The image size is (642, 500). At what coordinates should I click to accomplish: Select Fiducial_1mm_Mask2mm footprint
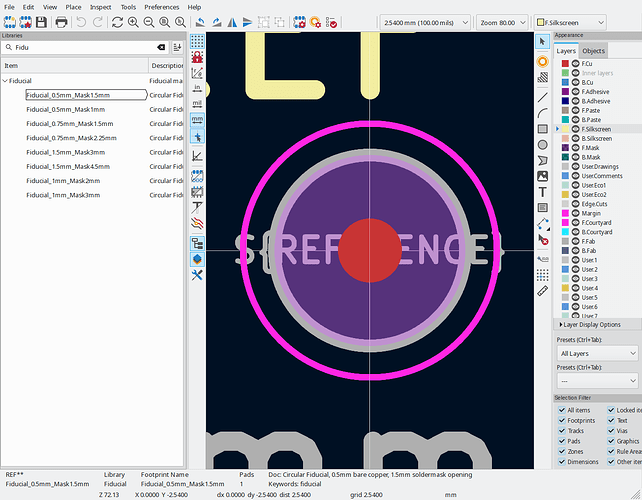(x=63, y=181)
